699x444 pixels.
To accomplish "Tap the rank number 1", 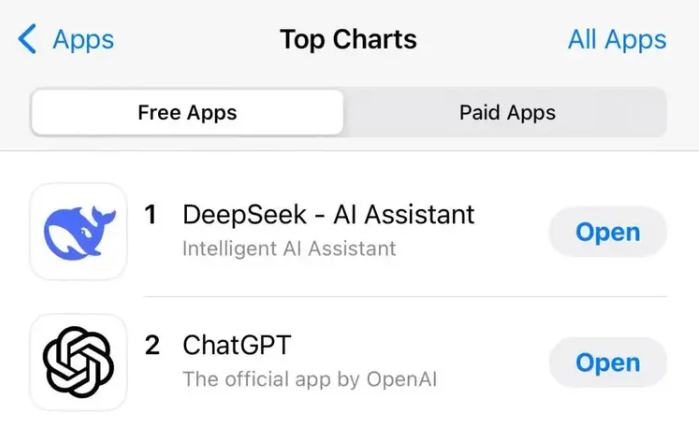I will pos(151,214).
